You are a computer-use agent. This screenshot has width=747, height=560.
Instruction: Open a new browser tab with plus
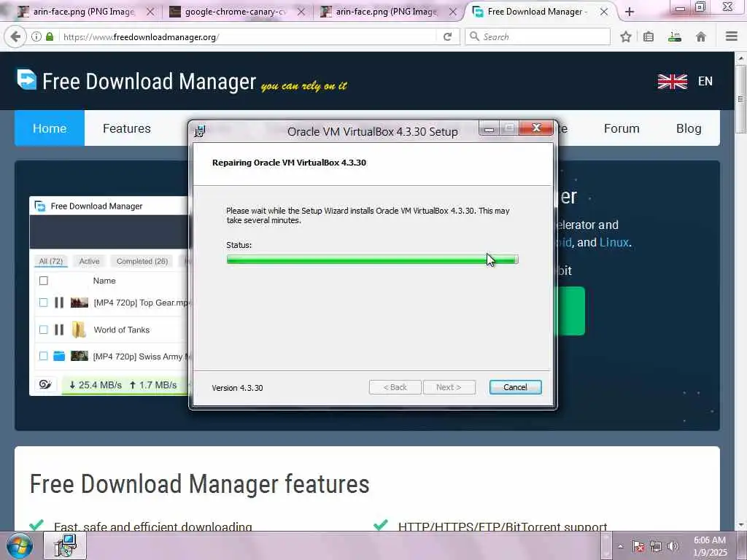[x=630, y=12]
